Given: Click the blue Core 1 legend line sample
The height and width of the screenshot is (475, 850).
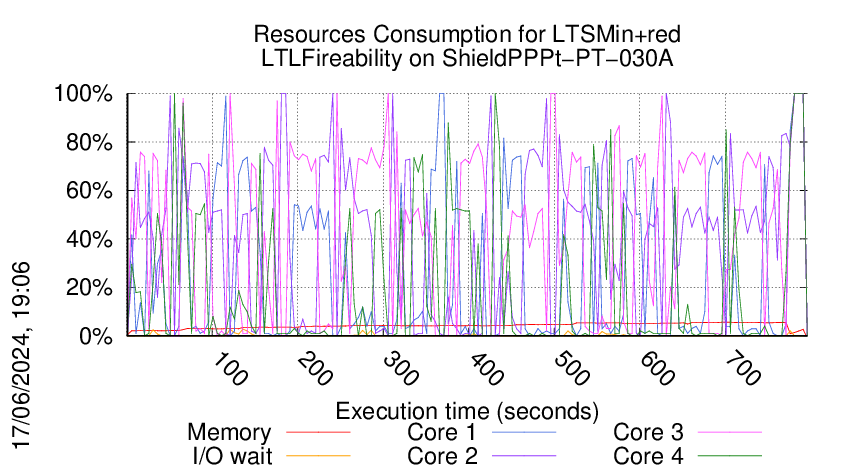Looking at the screenshot, I should click(x=524, y=432).
